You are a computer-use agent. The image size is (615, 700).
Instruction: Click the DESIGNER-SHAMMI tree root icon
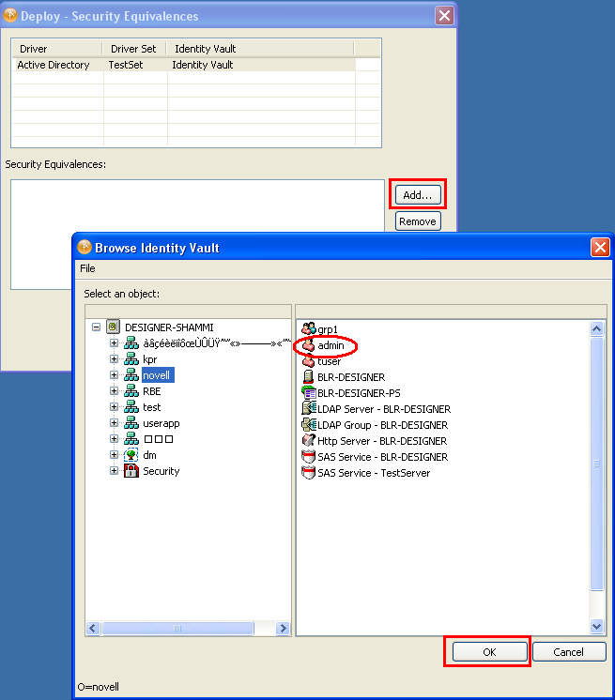pyautogui.click(x=113, y=327)
